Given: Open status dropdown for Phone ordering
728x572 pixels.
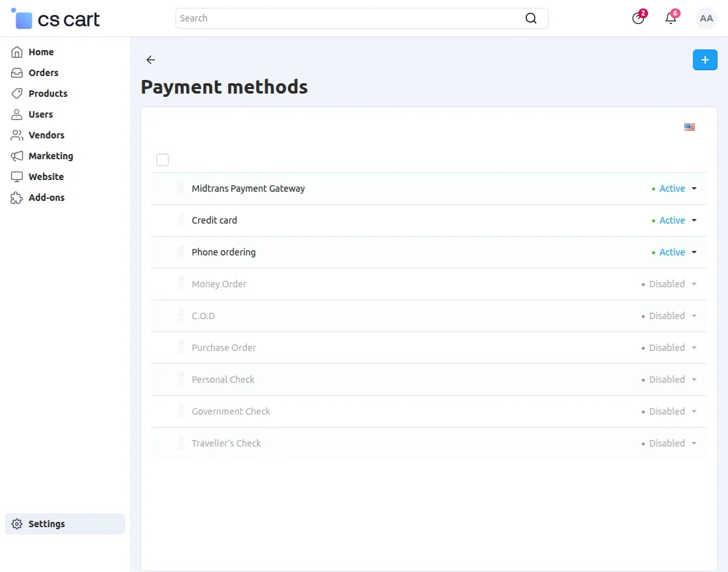Looking at the screenshot, I should pos(694,252).
